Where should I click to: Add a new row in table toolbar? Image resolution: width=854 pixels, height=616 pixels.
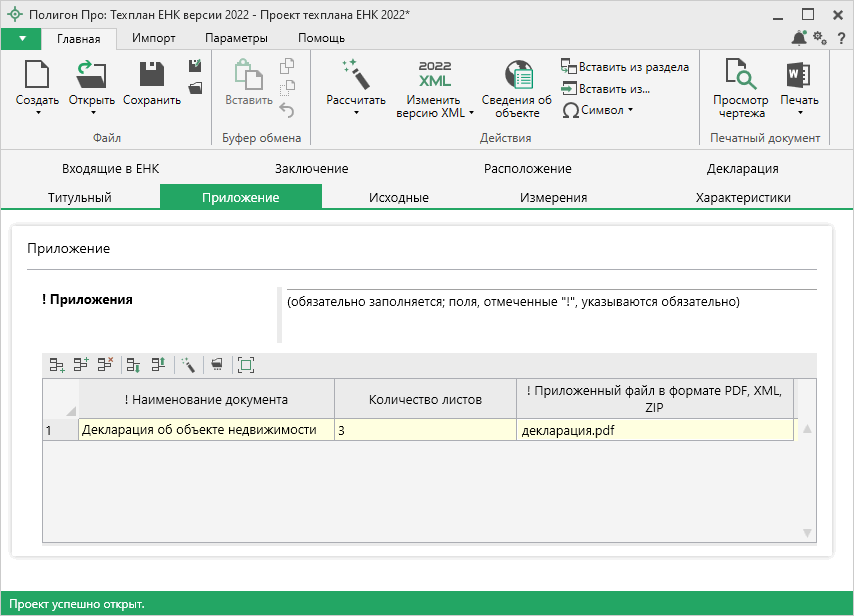pyautogui.click(x=57, y=366)
